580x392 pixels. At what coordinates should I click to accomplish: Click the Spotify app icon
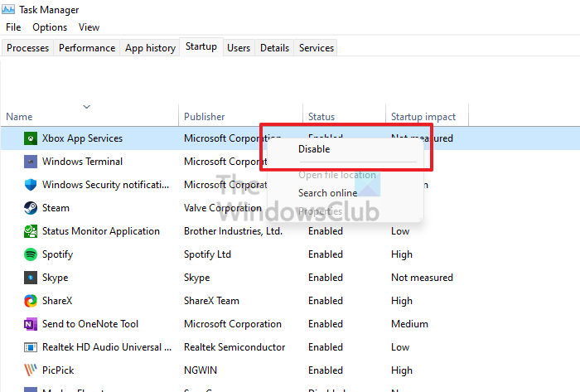31,254
